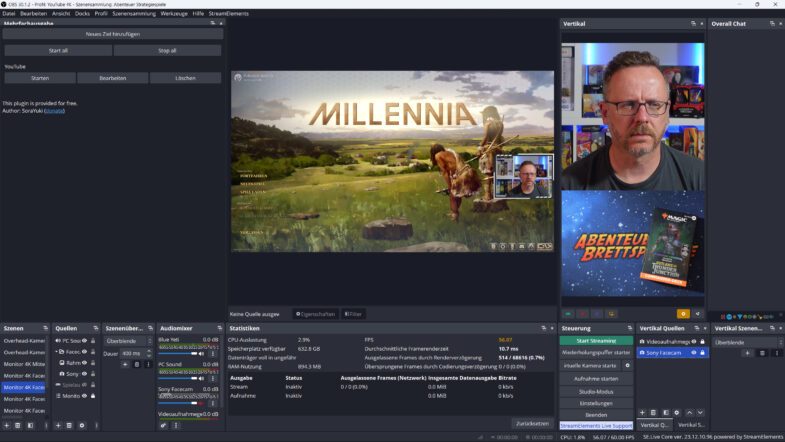Open the Werkzeuge menu

coord(174,14)
